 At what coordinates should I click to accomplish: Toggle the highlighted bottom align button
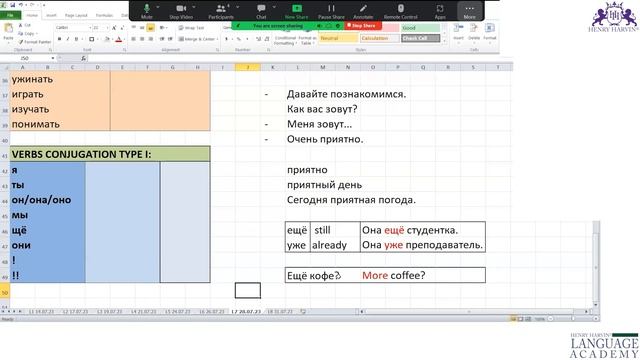click(151, 28)
